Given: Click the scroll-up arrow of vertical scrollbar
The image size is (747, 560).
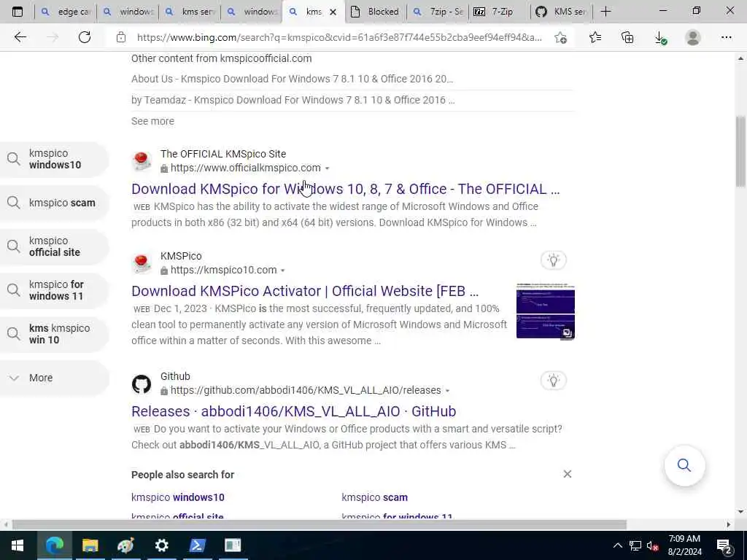Looking at the screenshot, I should tap(741, 58).
